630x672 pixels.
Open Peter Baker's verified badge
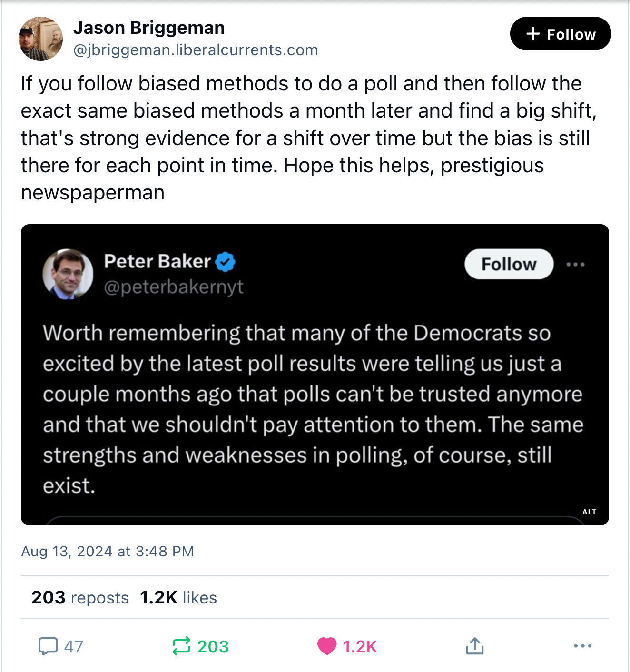click(226, 260)
